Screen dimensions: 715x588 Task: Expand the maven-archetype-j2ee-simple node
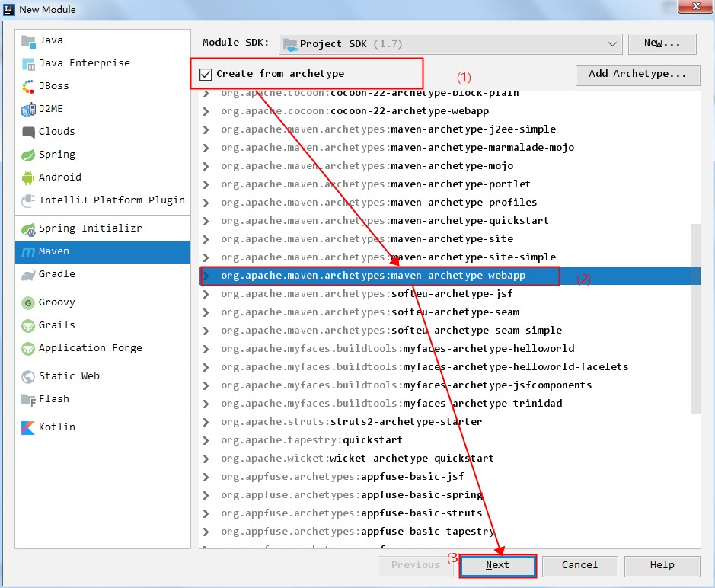coord(206,129)
